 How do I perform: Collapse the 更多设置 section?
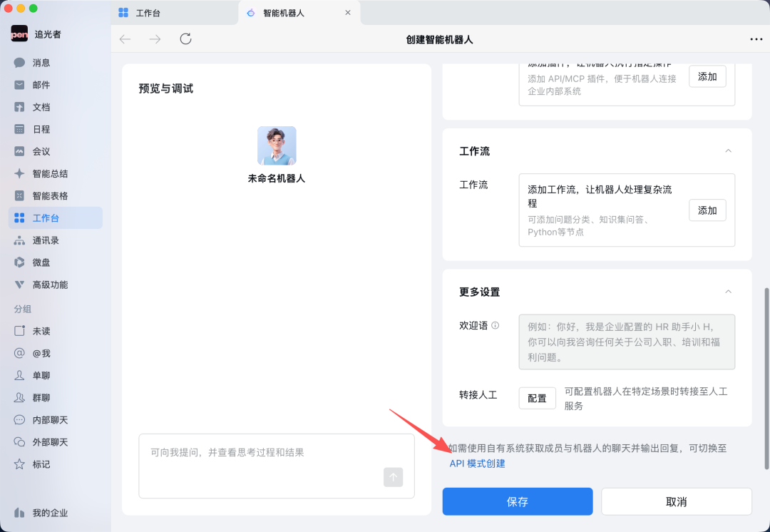(x=728, y=292)
